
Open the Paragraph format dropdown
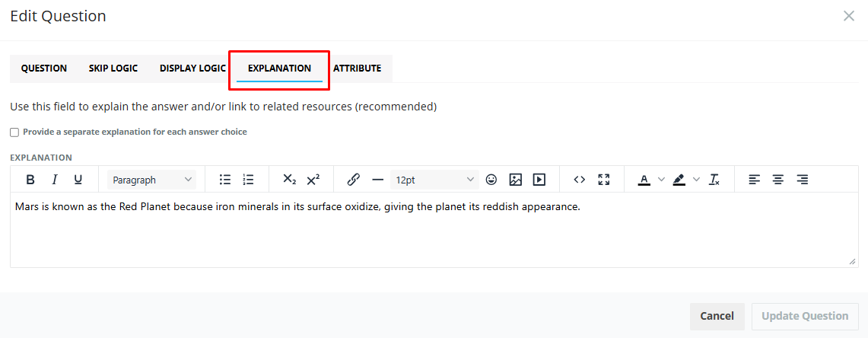coord(151,180)
